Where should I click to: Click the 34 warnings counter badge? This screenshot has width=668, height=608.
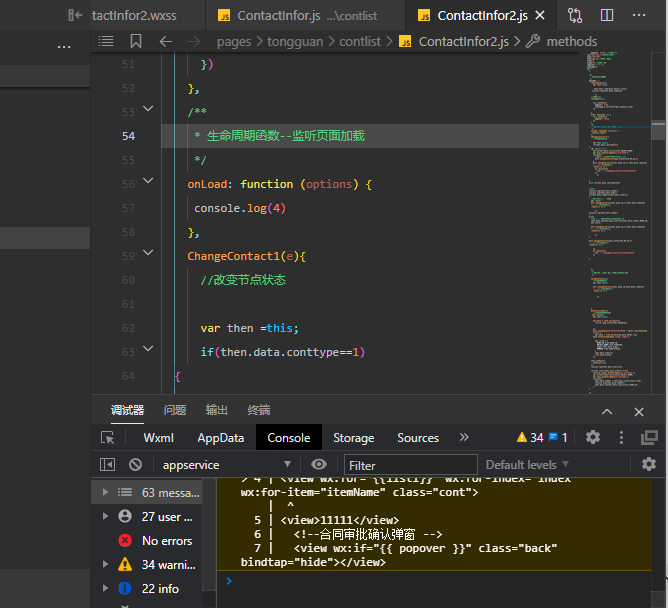pos(530,438)
